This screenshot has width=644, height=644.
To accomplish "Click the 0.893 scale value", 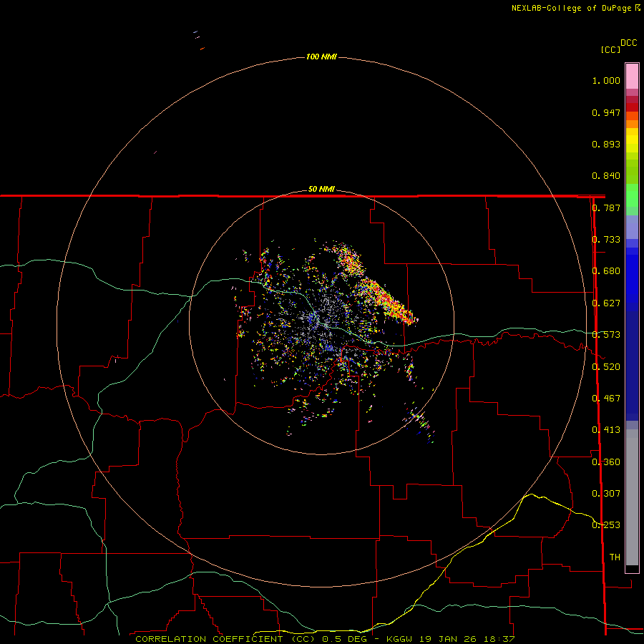I will (606, 144).
